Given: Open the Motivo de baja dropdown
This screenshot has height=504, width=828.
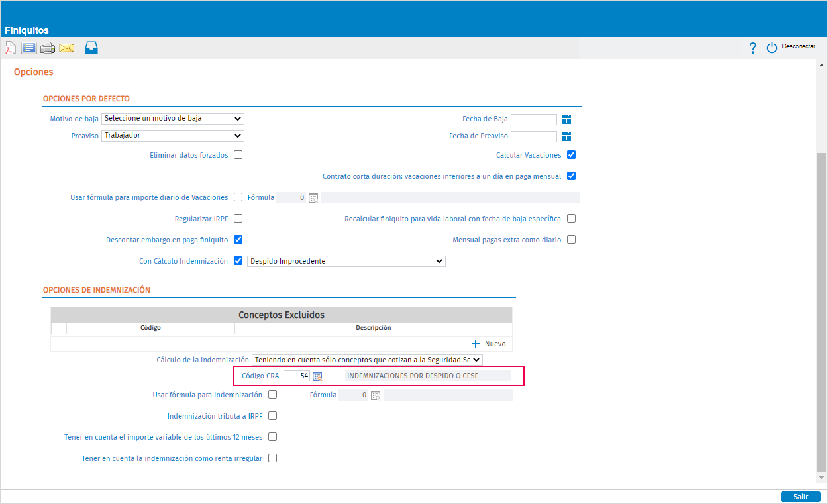Looking at the screenshot, I should 173,119.
